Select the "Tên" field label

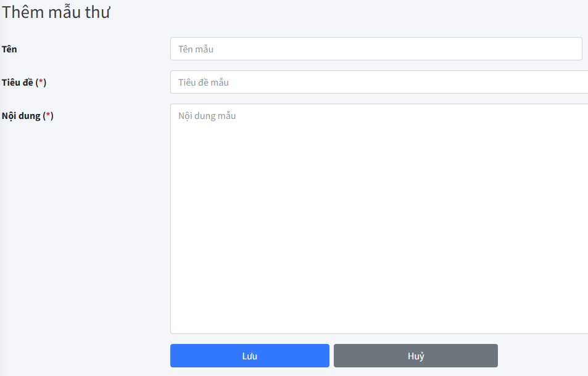coord(10,49)
